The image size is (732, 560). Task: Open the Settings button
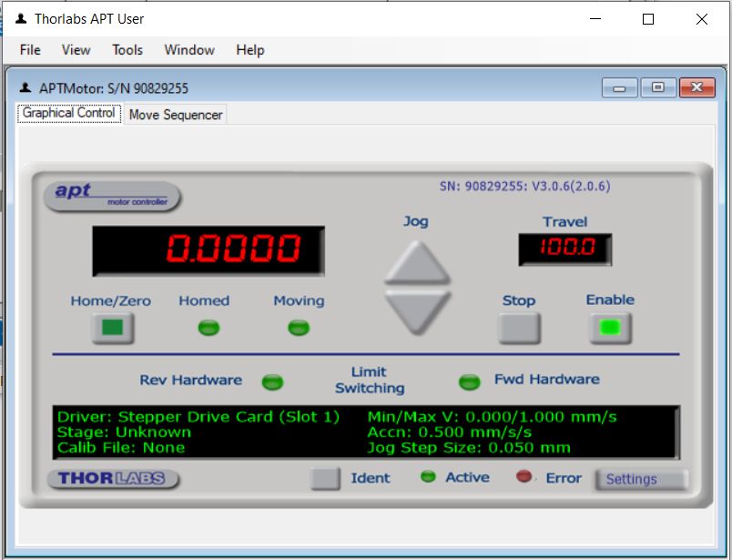641,479
